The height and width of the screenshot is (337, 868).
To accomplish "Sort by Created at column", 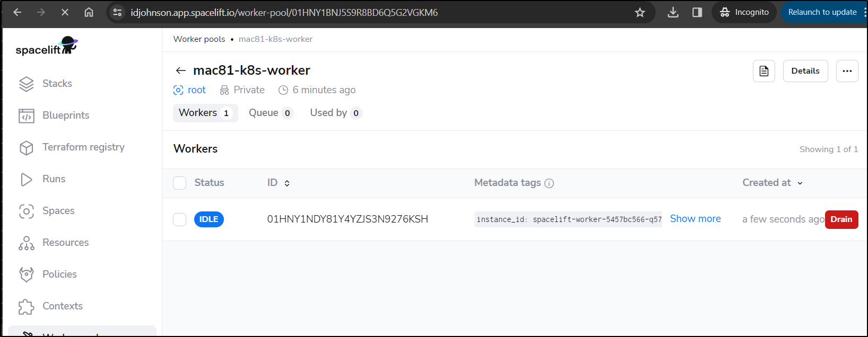I will (x=772, y=183).
